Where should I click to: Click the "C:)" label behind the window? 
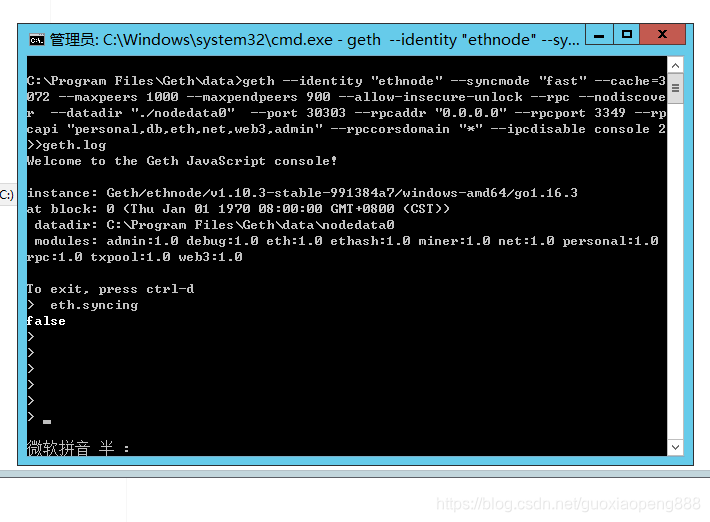tap(7, 195)
